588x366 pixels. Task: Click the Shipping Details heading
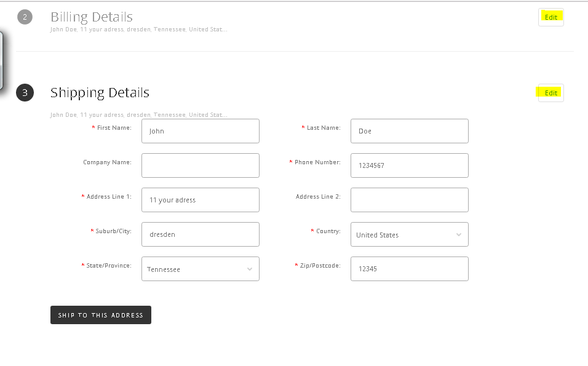click(100, 93)
